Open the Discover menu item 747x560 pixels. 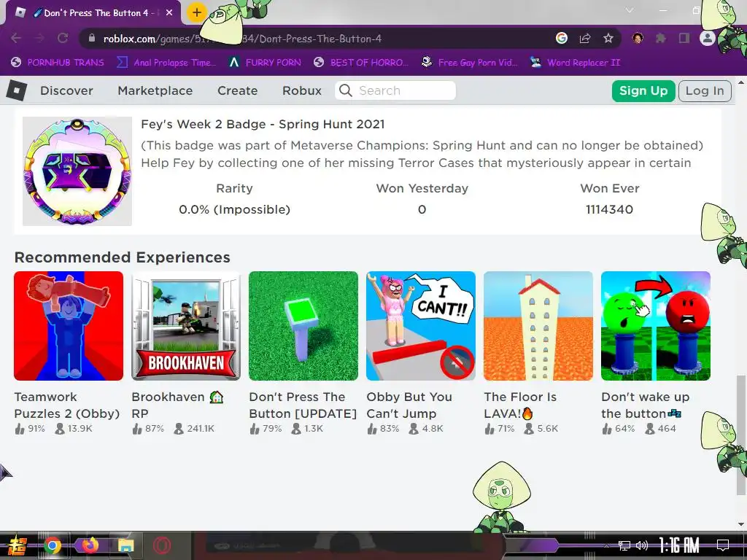pos(66,90)
